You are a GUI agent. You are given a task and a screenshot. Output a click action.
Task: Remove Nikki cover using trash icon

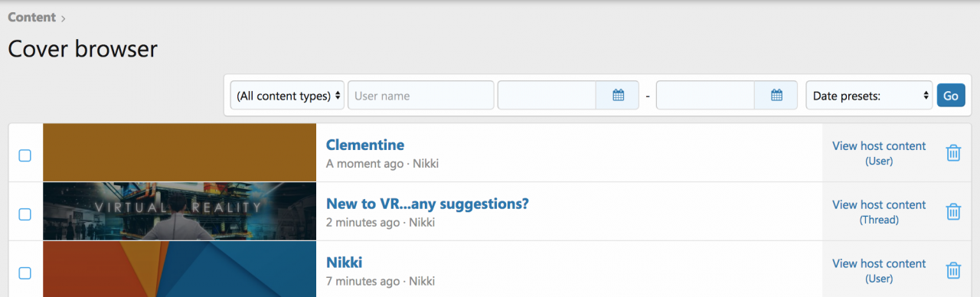(953, 270)
